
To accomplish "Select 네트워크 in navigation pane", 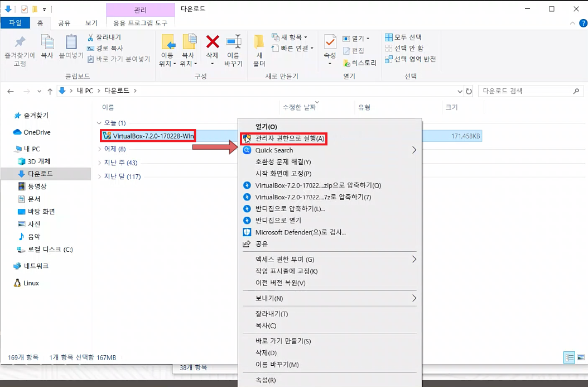I will tap(36, 266).
